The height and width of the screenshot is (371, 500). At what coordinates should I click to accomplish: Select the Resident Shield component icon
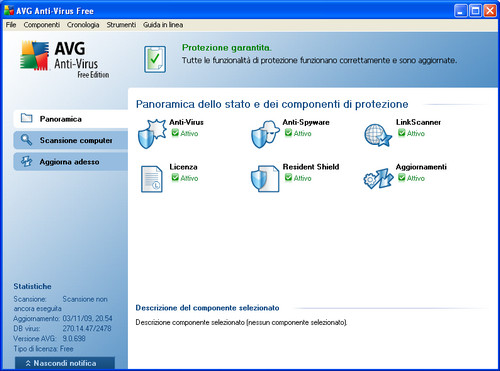265,179
